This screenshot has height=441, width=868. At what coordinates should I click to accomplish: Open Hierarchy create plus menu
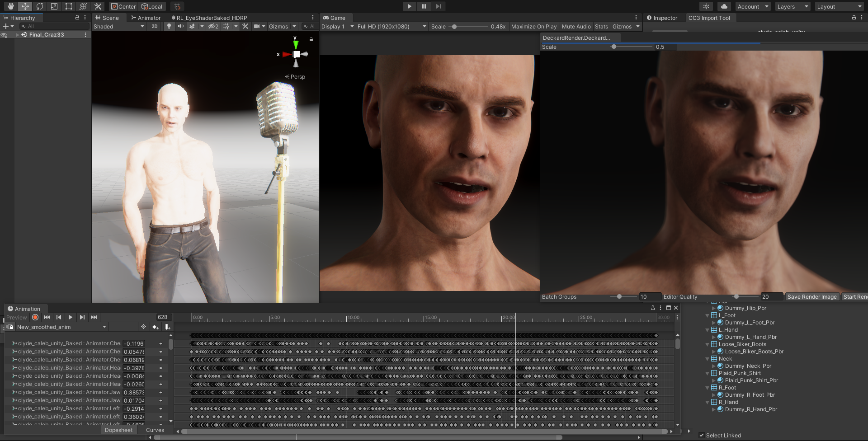click(x=8, y=26)
